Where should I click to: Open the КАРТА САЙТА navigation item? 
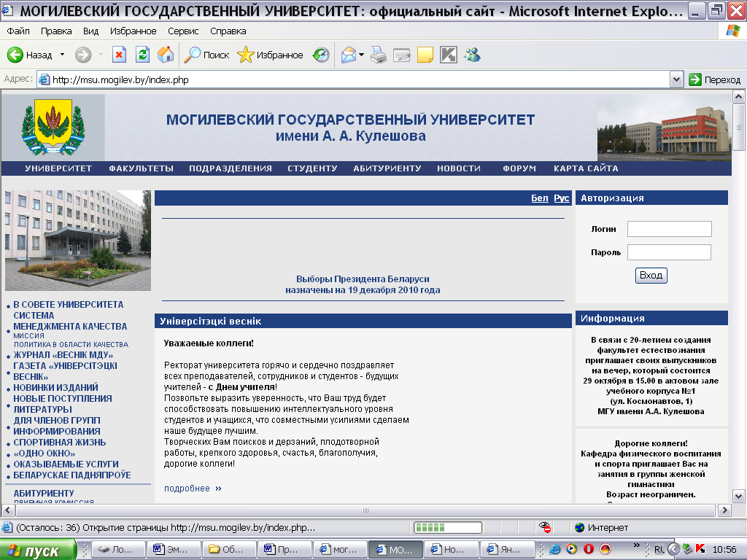pyautogui.click(x=586, y=168)
